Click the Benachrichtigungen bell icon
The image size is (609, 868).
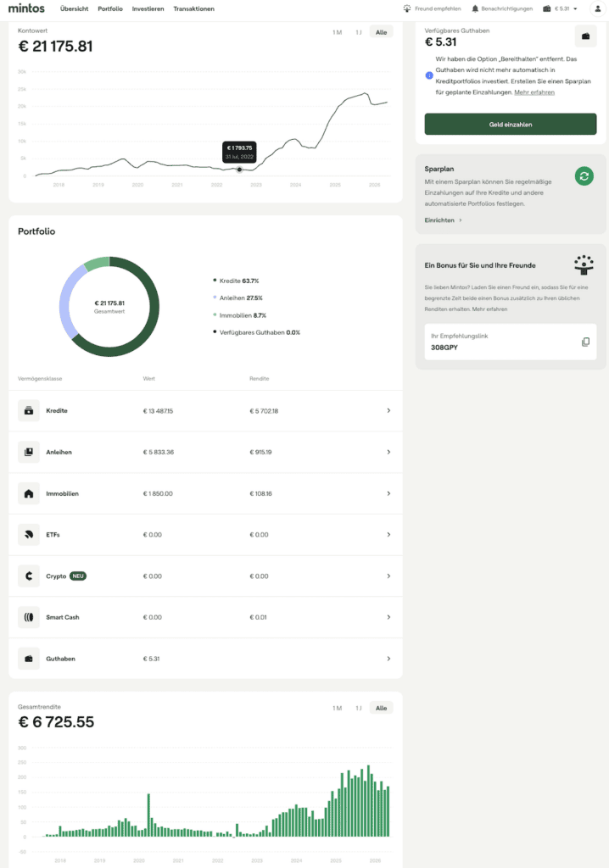coord(475,8)
